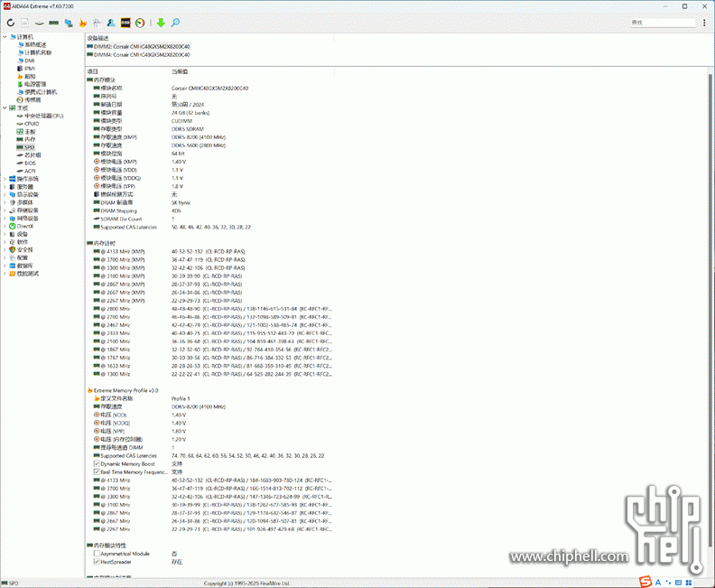The width and height of the screenshot is (715, 588).
Task: Toggle the Asymmetrical Module checkbox
Action: coord(97,554)
